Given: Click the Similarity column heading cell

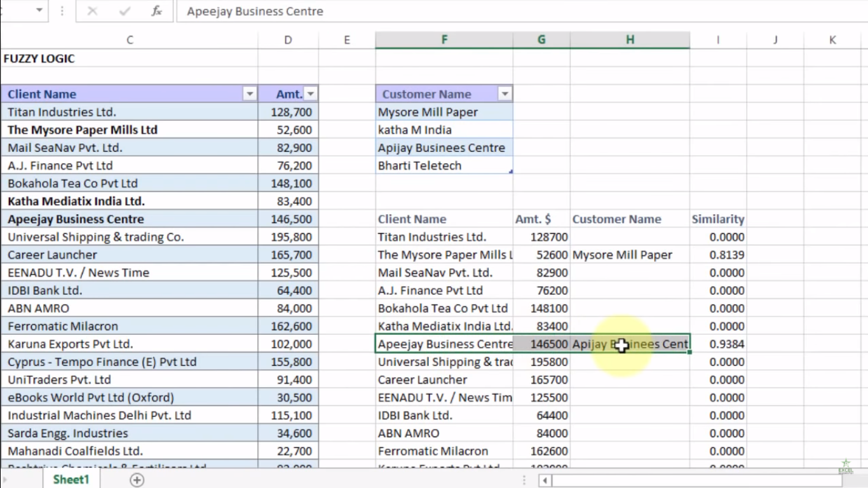Looking at the screenshot, I should point(718,219).
